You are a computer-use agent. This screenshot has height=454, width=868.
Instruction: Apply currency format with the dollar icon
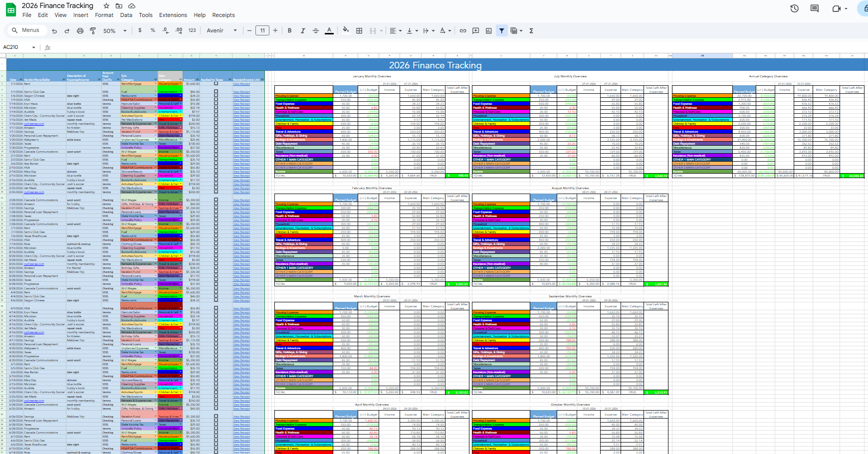139,30
